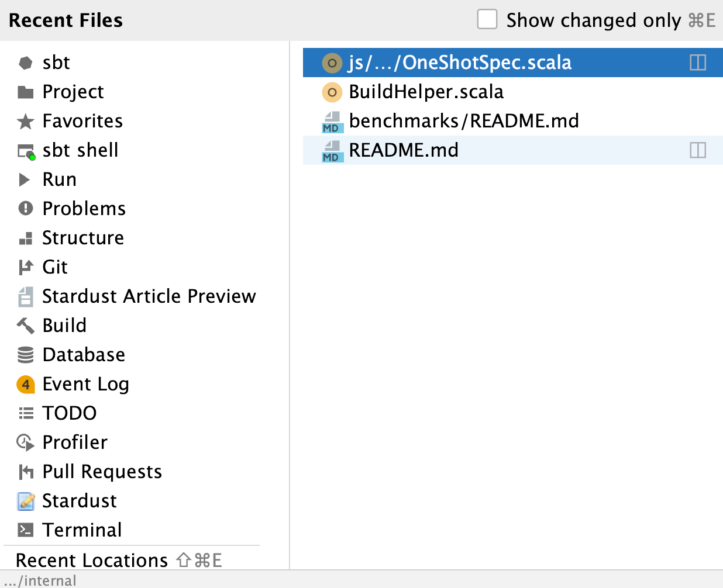Open the Problems tool window
The width and height of the screenshot is (723, 588).
[x=84, y=208]
